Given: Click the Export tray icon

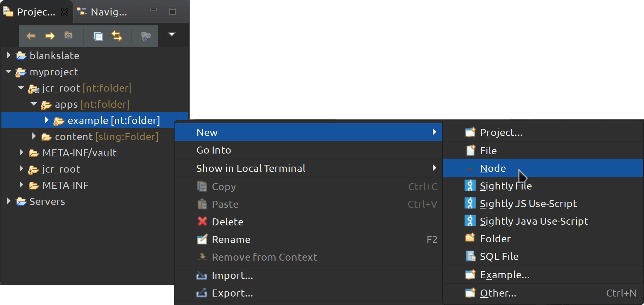Looking at the screenshot, I should [x=202, y=293].
